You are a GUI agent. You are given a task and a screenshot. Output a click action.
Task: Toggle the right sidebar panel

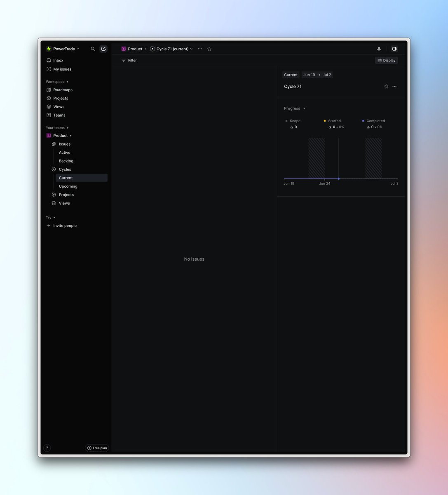click(394, 49)
